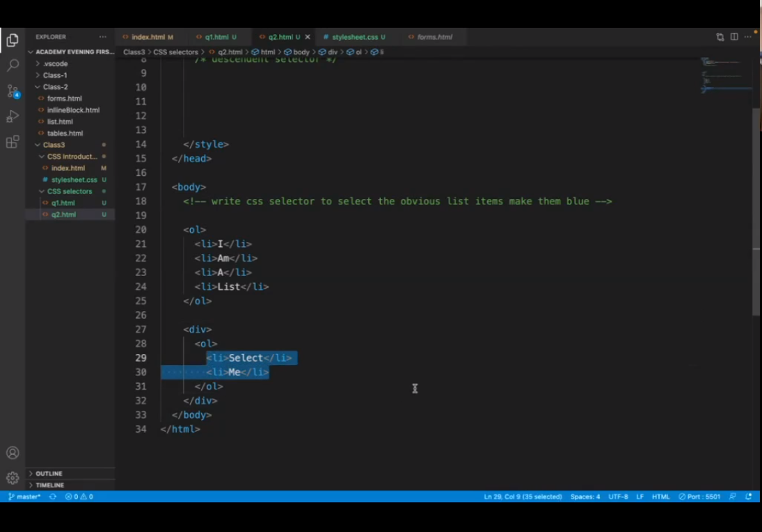Image resolution: width=762 pixels, height=532 pixels.
Task: Open the Manage gear settings icon
Action: coord(13,478)
